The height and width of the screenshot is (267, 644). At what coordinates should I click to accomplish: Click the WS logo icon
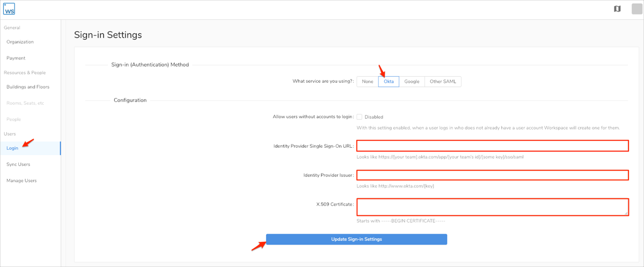pyautogui.click(x=10, y=9)
